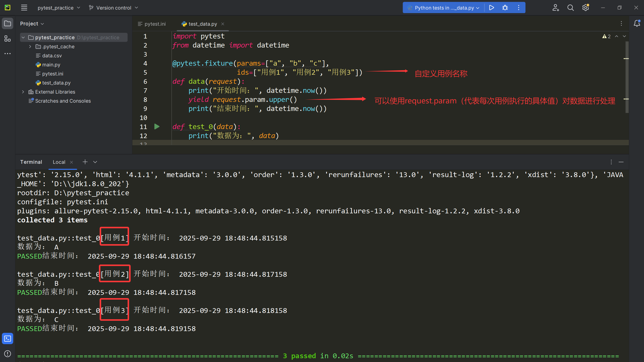Open Notifications bell icon

[637, 23]
